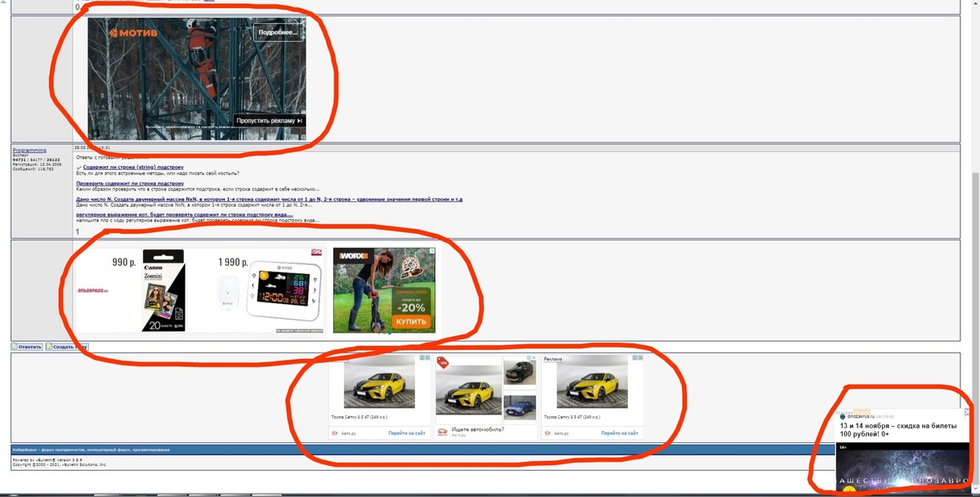The width and height of the screenshot is (980, 497).
Task: Open Vitek weather station 1 990 р. ad
Action: point(270,291)
